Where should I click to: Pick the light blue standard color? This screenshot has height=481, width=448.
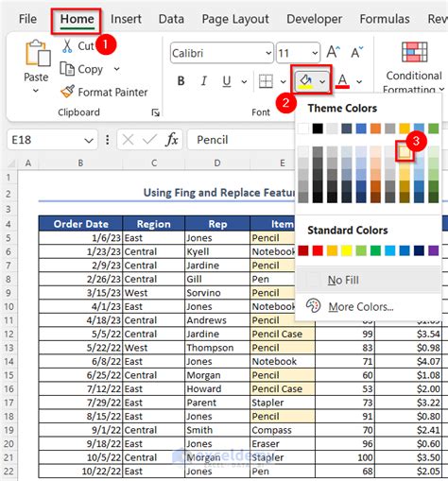[389, 250]
